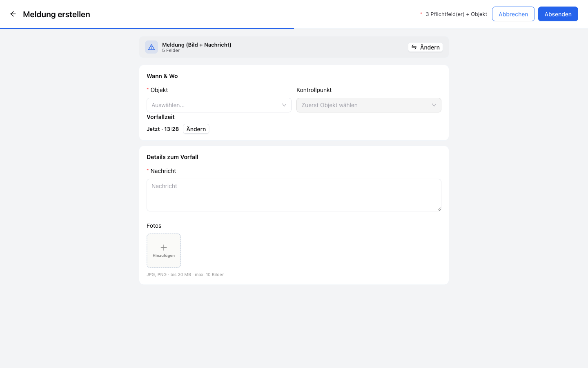Image resolution: width=588 pixels, height=368 pixels.
Task: Click Abbrechen to cancel the report
Action: (513, 14)
